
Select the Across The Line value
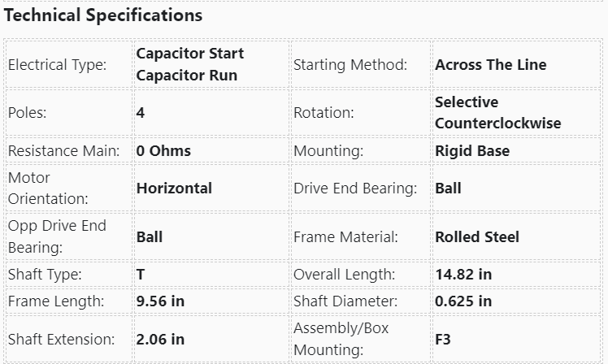click(491, 65)
